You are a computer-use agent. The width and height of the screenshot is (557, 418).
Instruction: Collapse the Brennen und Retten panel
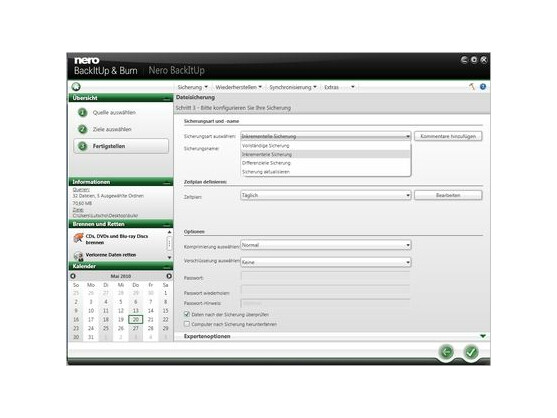[167, 224]
